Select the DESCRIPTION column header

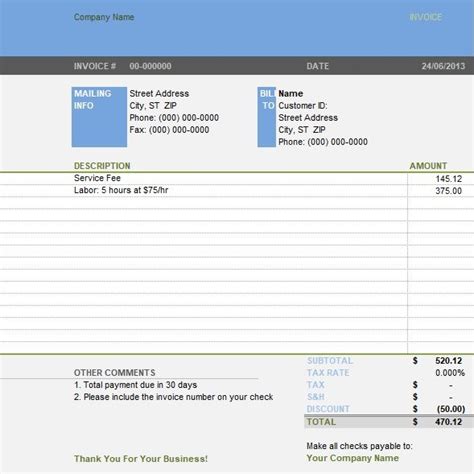tap(102, 166)
